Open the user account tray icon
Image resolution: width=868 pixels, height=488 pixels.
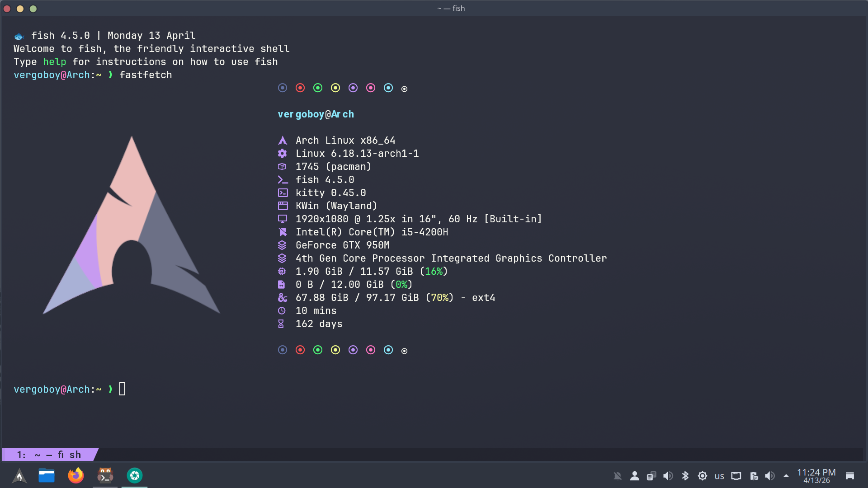(x=635, y=476)
